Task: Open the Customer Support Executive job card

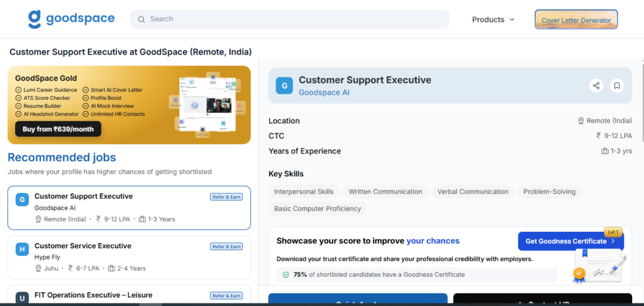Action: click(x=129, y=208)
